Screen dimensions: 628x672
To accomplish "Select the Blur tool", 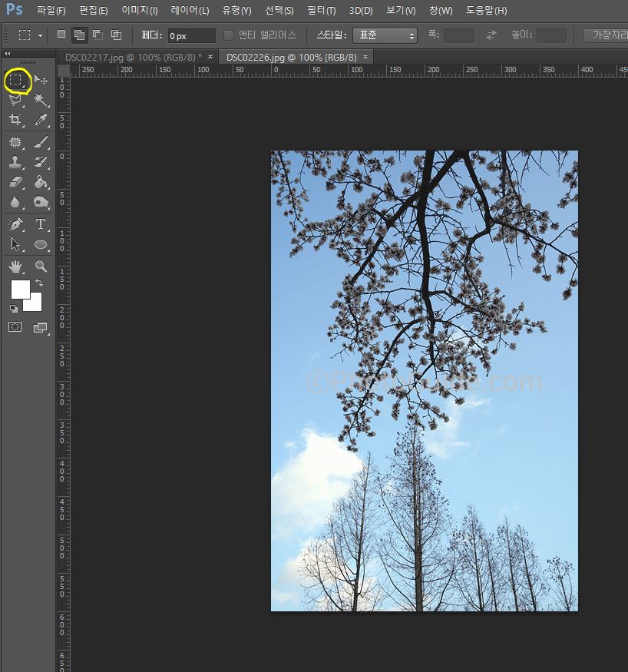I will (15, 202).
